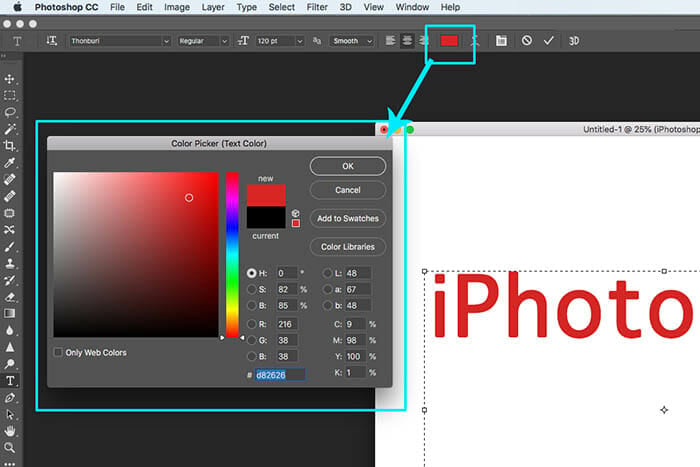The width and height of the screenshot is (700, 467).
Task: Click the black current color swatch
Action: (266, 217)
